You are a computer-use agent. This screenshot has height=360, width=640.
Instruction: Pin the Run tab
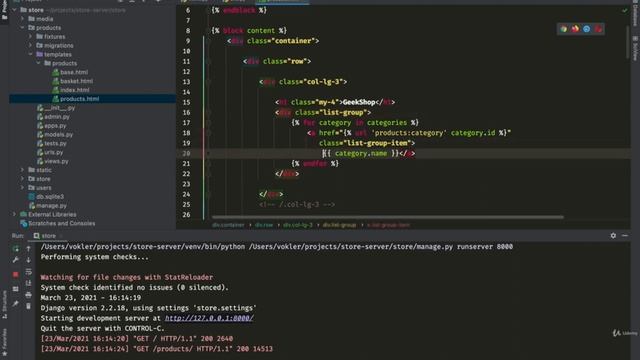coord(16,304)
